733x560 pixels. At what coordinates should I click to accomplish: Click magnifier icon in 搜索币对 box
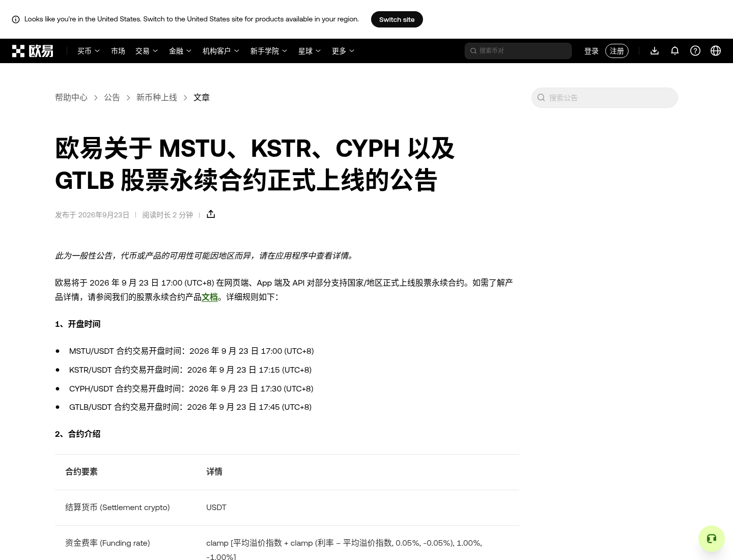coord(473,51)
